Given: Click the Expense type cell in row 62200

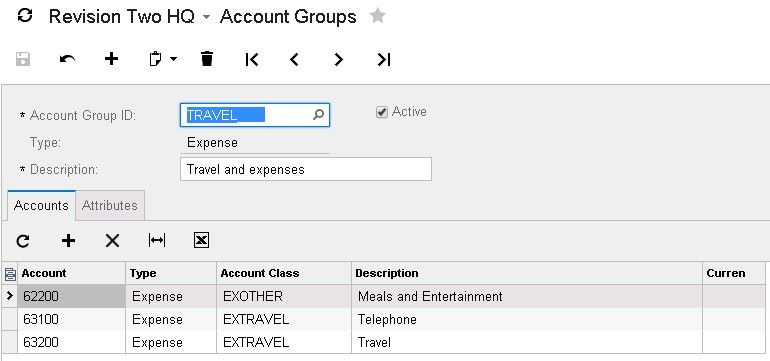Looking at the screenshot, I should (171, 296).
